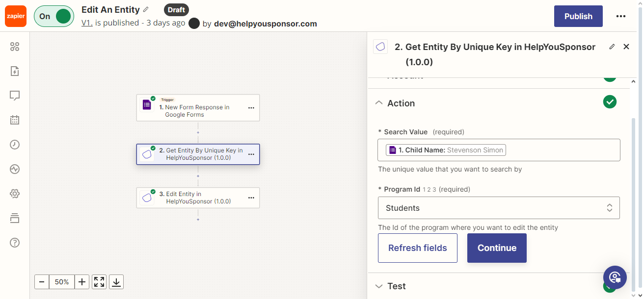Viewport: 644px width, 299px height.
Task: Open the calendar icon in left sidebar
Action: coord(15,120)
